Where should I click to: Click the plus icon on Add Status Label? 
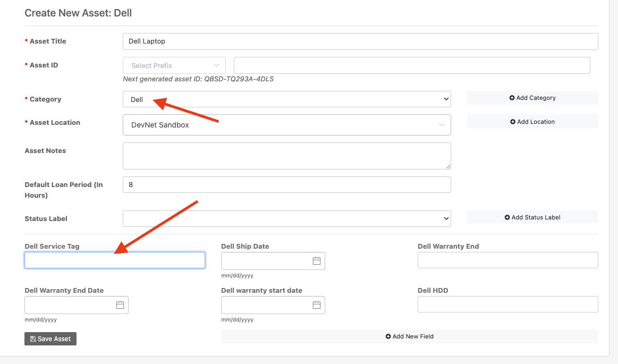coord(506,217)
